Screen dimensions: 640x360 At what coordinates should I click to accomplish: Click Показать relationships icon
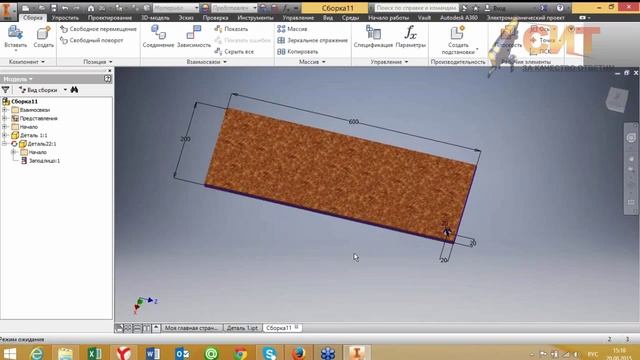coord(218,29)
